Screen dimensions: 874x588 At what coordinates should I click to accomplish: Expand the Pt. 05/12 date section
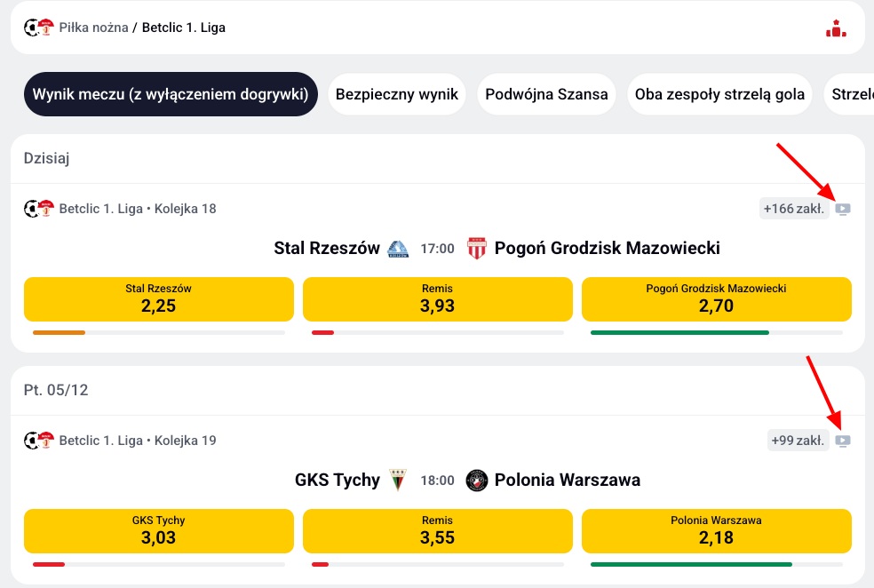pyautogui.click(x=56, y=390)
